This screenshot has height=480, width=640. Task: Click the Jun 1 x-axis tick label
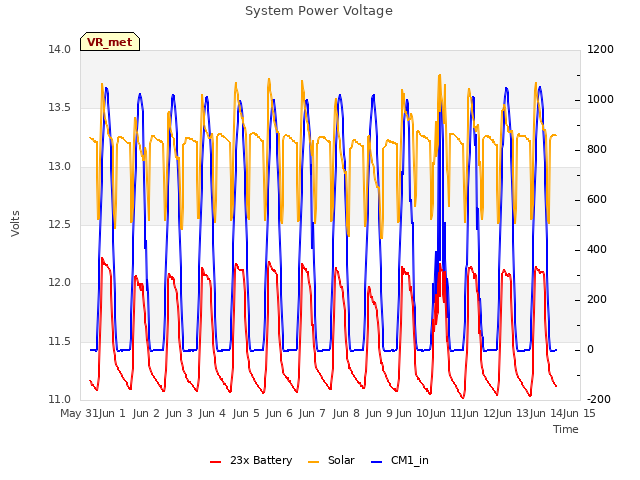coord(112,413)
